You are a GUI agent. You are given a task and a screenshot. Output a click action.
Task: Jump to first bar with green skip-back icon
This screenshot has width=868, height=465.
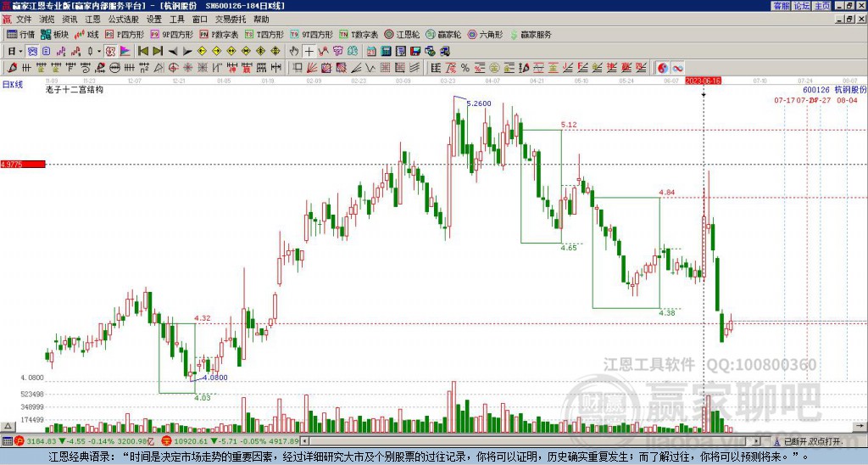(x=142, y=52)
